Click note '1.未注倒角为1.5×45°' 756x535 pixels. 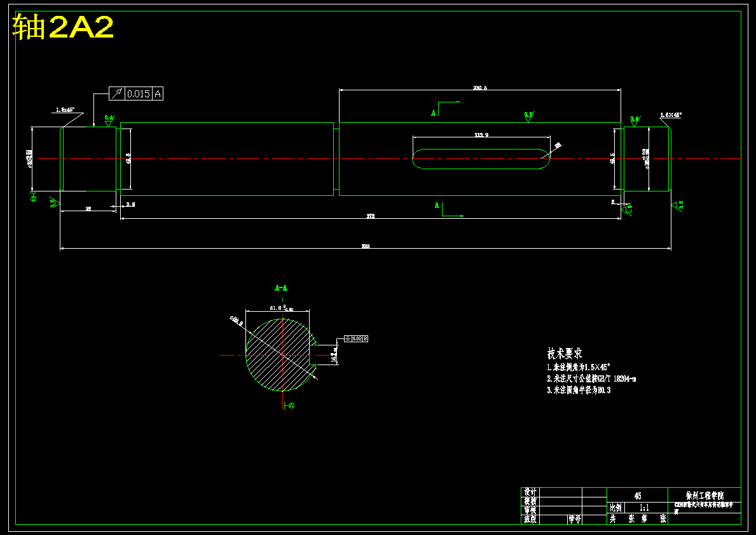(579, 367)
